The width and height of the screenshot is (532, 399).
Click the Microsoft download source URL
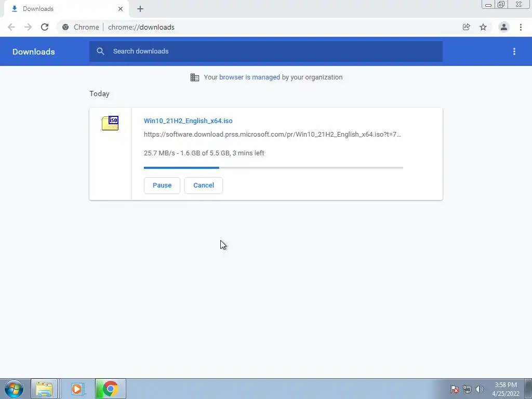(x=272, y=135)
